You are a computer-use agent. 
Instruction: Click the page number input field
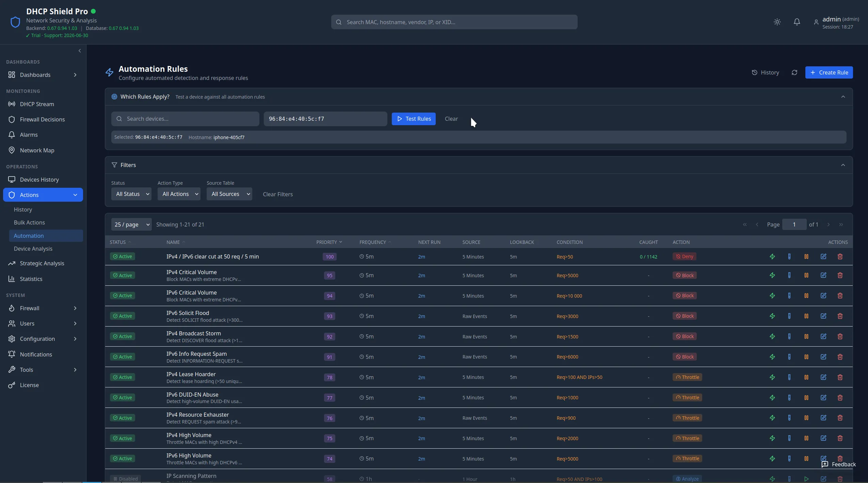coord(794,224)
